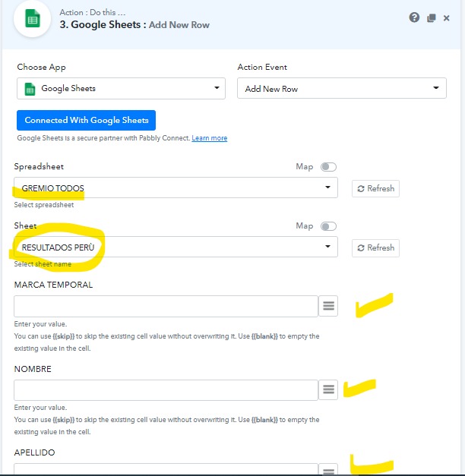Open the MARCA TEMPORAL field menu icon
Screen dimensions: 465x476
click(328, 306)
